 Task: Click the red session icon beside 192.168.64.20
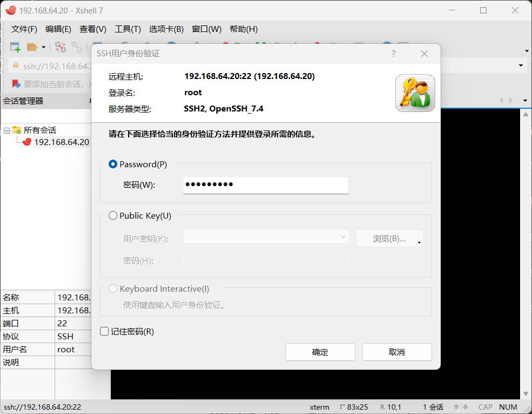(27, 142)
